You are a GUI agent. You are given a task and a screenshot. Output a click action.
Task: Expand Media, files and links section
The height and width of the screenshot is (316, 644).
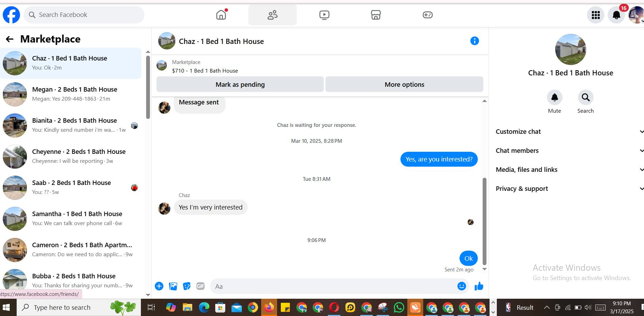point(569,169)
